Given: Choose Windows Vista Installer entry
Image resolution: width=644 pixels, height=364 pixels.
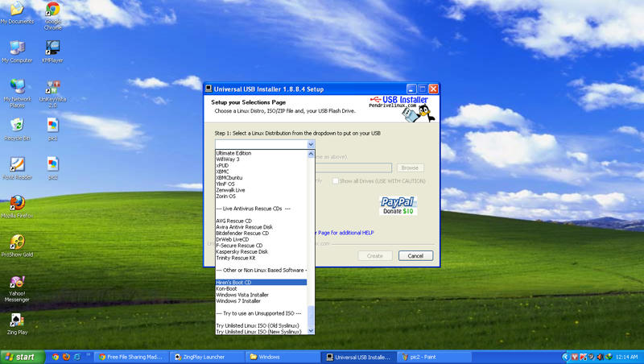Looking at the screenshot, I should (x=261, y=295).
